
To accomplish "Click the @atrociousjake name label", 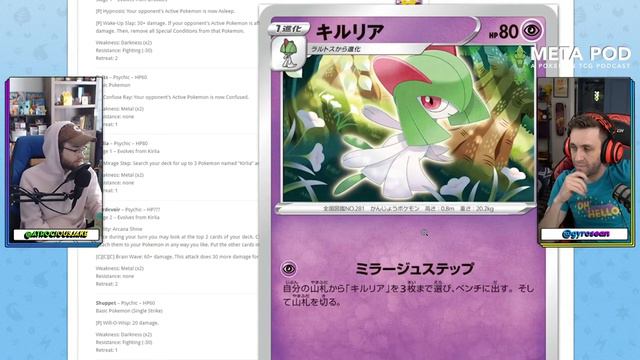I will (x=56, y=235).
